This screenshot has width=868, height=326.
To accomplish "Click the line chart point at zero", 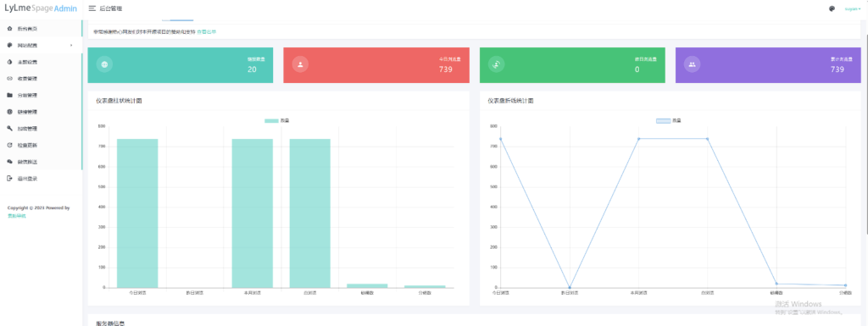I will pos(569,287).
